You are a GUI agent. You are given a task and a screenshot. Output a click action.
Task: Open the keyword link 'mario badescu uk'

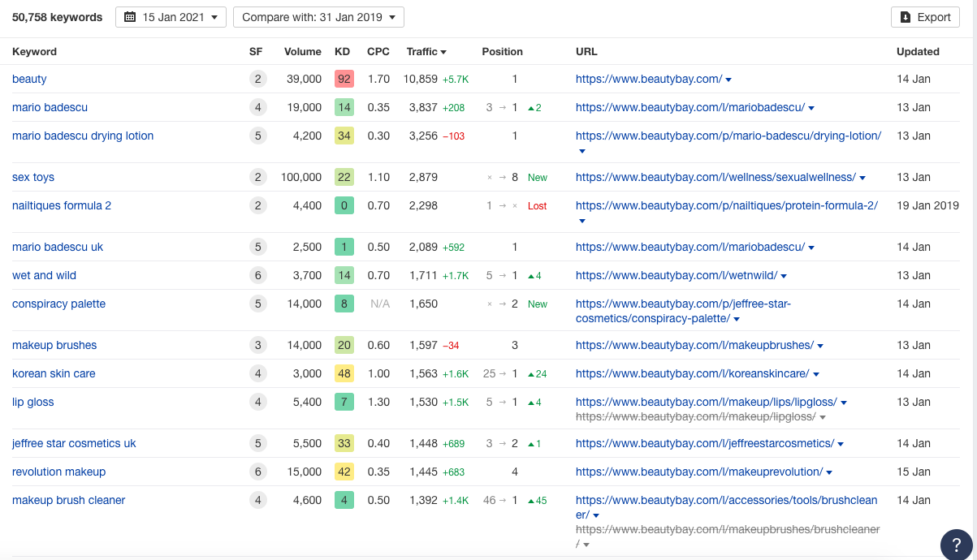(58, 247)
